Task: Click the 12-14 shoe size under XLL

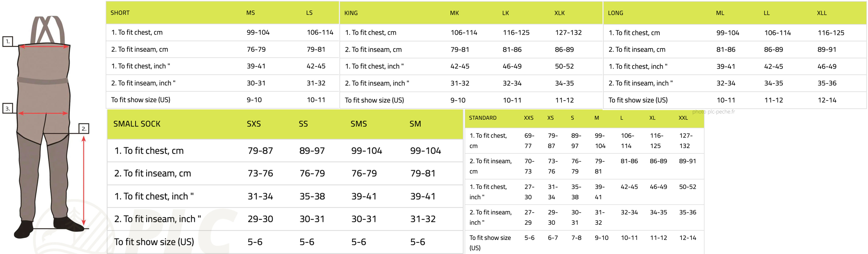Action: (827, 100)
